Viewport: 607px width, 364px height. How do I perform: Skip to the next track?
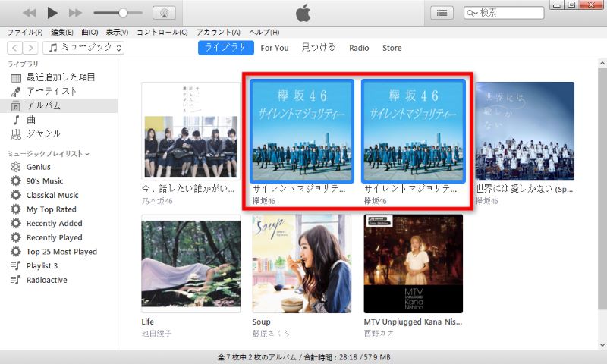[x=75, y=13]
